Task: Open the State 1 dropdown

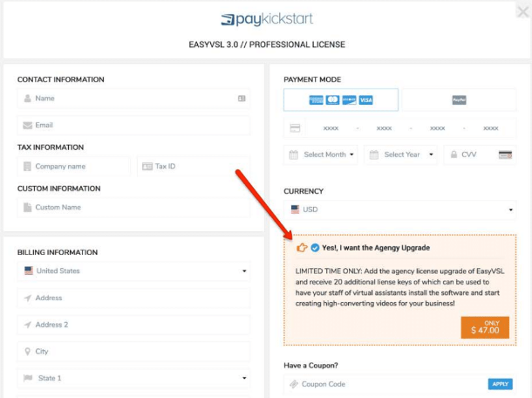Action: 133,378
